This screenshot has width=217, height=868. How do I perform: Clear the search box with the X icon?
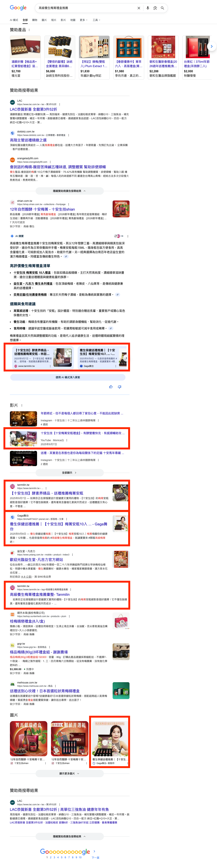[x=139, y=8]
